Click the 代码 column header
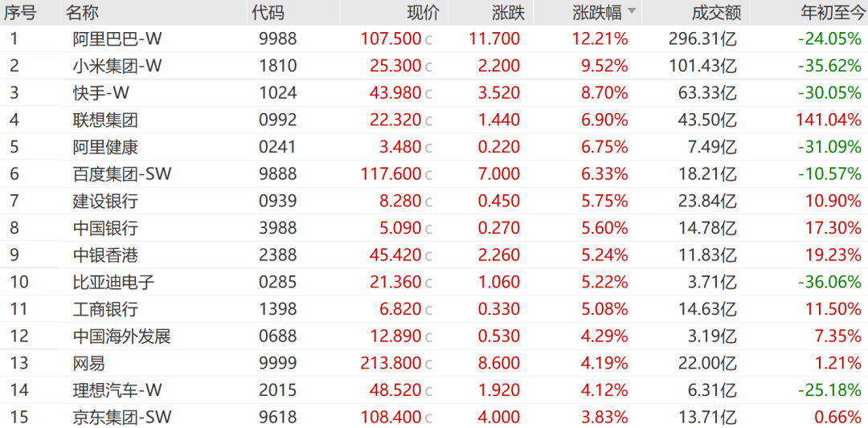 pyautogui.click(x=268, y=13)
